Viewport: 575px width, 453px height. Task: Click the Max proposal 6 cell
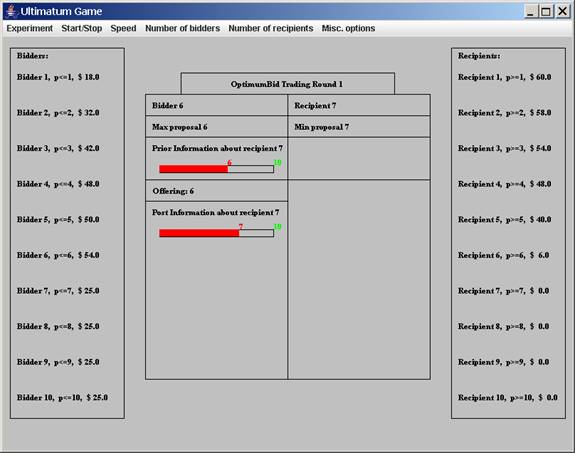217,127
